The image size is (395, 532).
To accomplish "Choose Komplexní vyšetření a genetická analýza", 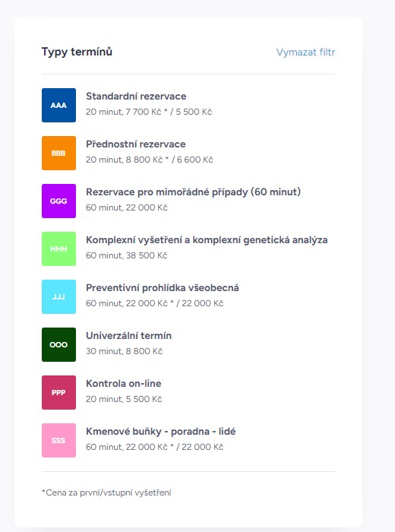I will tap(207, 240).
